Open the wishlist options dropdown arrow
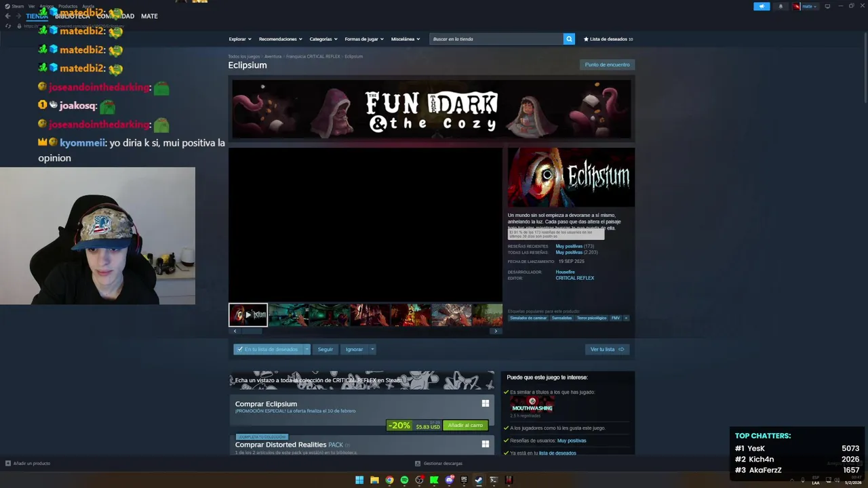Image resolution: width=868 pixels, height=488 pixels. pos(307,349)
